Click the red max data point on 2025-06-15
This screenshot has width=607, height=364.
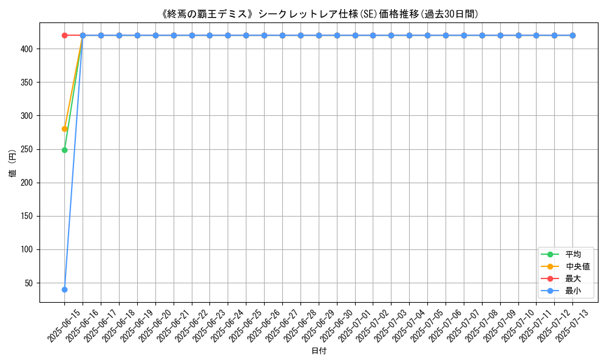coord(65,36)
